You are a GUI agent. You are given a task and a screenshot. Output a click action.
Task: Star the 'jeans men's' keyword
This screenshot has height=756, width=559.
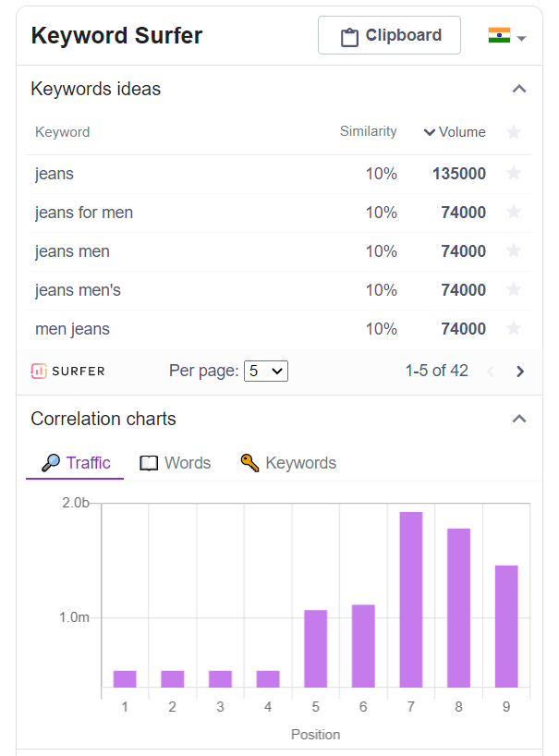pos(514,289)
